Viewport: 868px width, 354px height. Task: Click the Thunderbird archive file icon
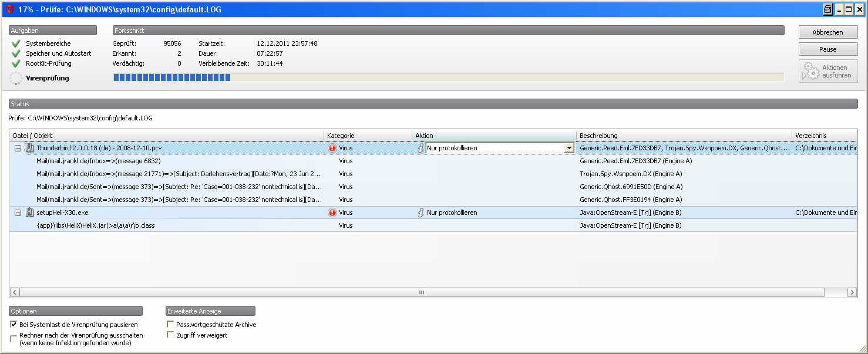tap(29, 148)
